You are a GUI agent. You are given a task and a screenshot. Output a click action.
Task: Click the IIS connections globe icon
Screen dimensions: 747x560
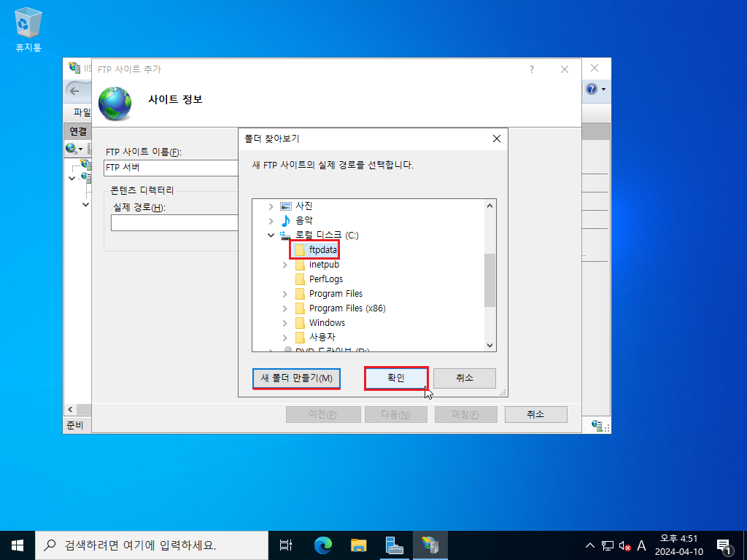(71, 149)
